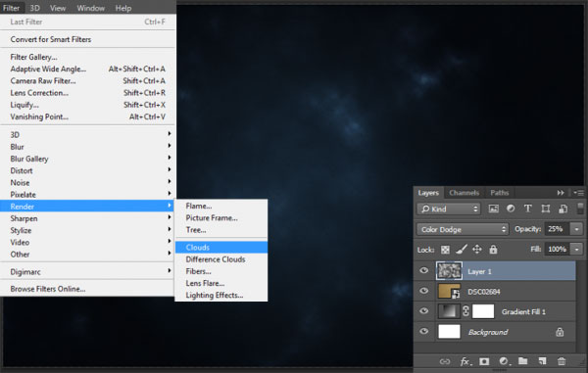Hide the DSC02684 layer eye icon
588x373 pixels.
coord(424,291)
